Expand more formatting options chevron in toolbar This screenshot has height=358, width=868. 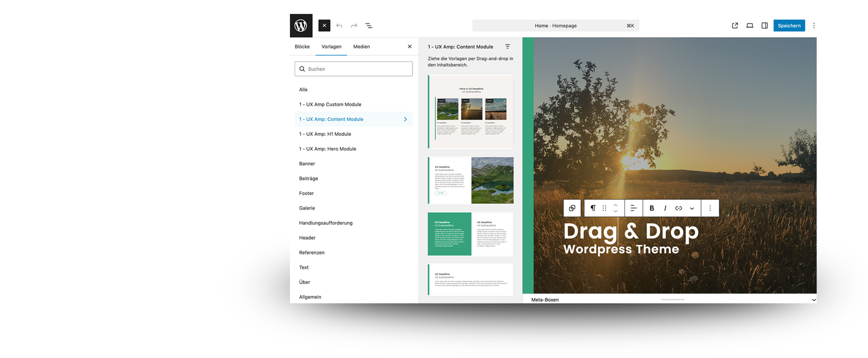coord(692,208)
